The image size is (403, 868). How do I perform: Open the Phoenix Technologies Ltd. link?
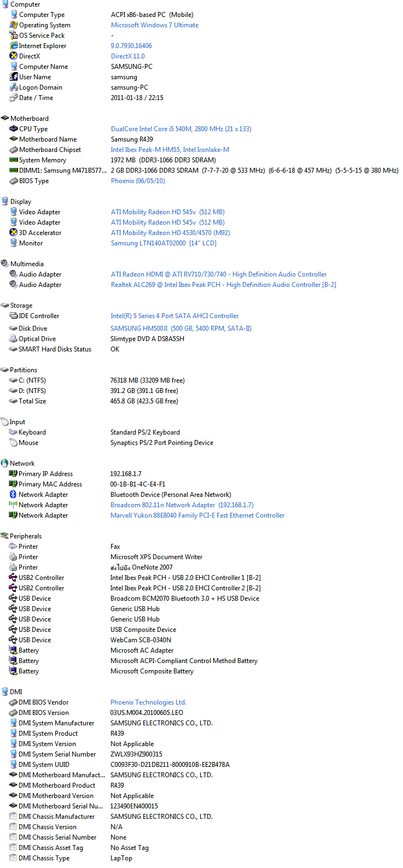coord(148,702)
